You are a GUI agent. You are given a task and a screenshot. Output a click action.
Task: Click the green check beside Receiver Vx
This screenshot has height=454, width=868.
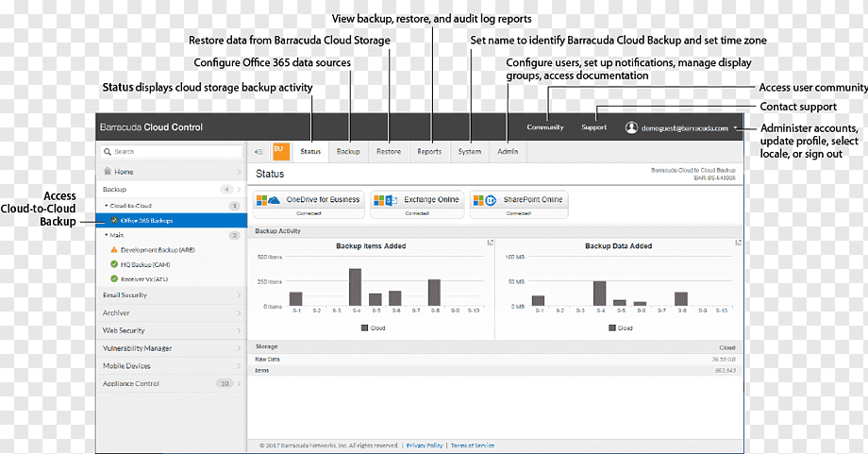pos(114,279)
